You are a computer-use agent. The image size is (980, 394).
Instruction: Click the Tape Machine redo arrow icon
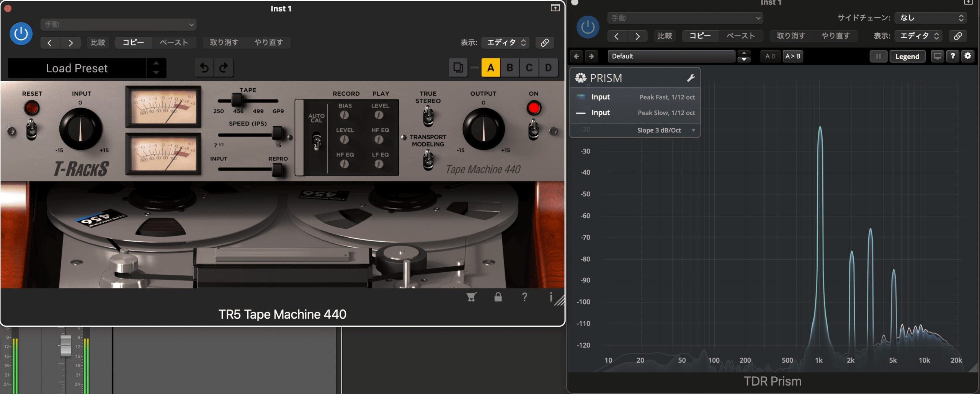224,68
